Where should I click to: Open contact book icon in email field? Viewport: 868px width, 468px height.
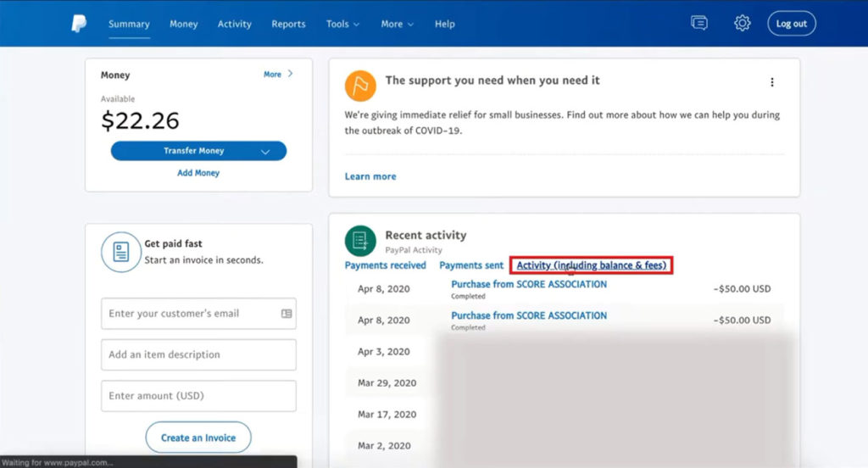point(287,314)
